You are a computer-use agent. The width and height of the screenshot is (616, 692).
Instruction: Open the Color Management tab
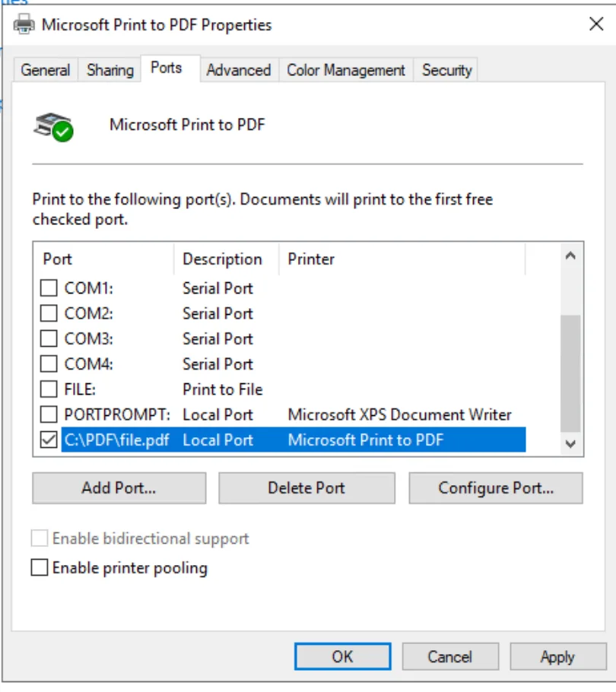[345, 70]
